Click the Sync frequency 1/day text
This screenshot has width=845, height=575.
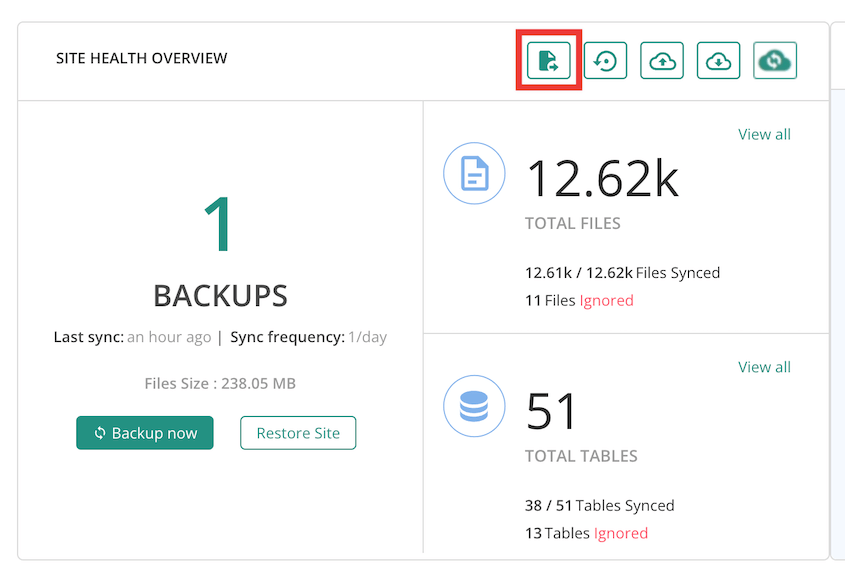[x=309, y=337]
